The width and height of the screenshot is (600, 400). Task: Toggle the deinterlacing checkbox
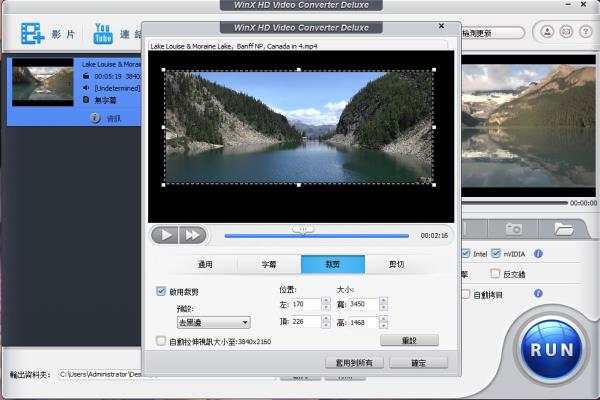point(495,273)
